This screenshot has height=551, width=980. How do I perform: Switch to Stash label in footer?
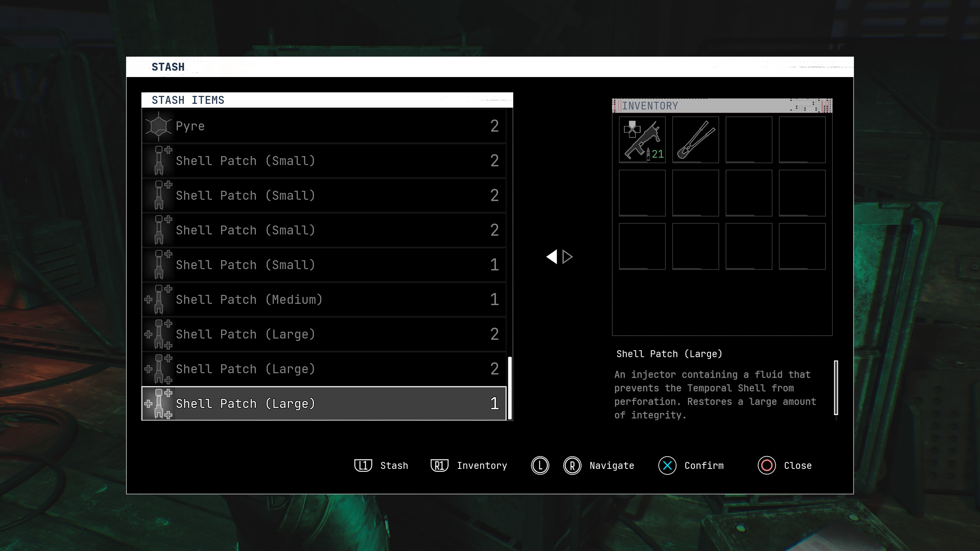coord(394,466)
